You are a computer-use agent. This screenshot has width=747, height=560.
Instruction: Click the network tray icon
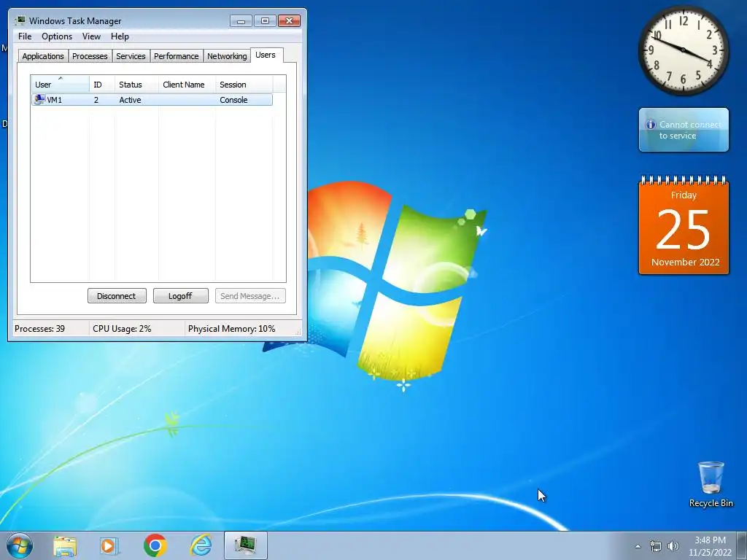(x=656, y=546)
